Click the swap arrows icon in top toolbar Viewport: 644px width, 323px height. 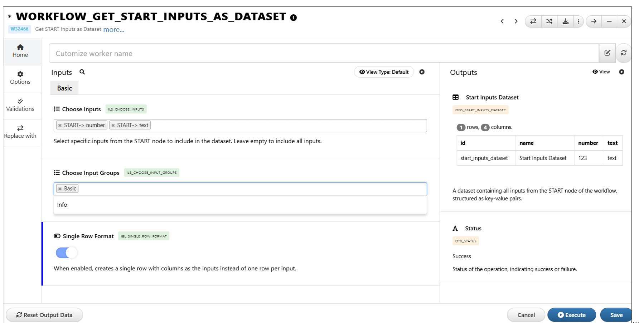(533, 21)
